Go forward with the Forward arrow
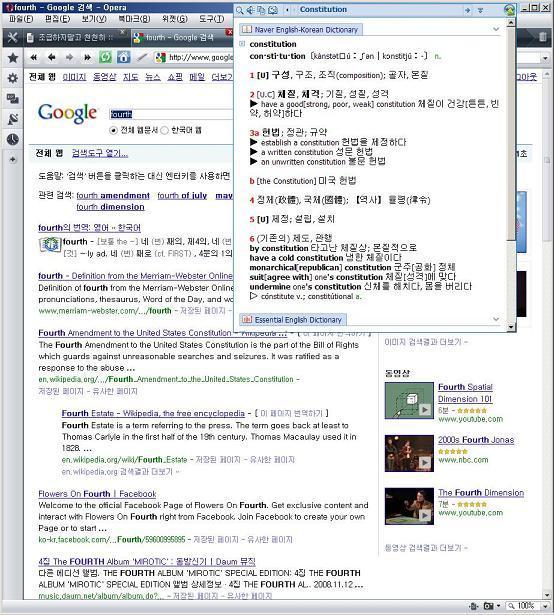This screenshot has width=554, height=615. tap(69, 58)
